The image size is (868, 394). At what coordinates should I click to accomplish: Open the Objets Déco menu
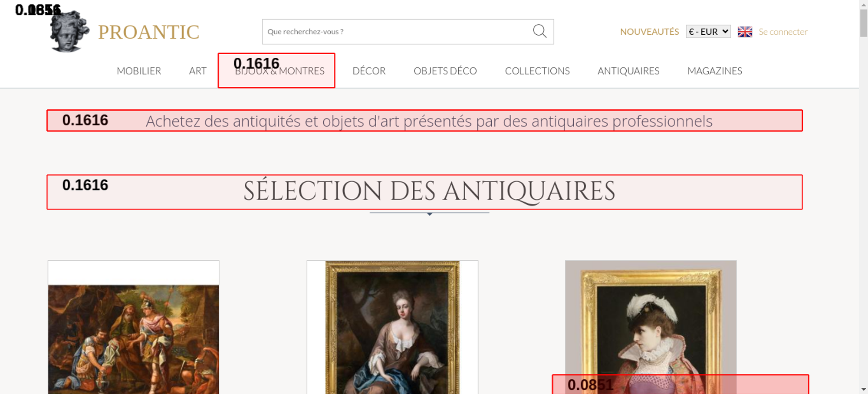(445, 71)
